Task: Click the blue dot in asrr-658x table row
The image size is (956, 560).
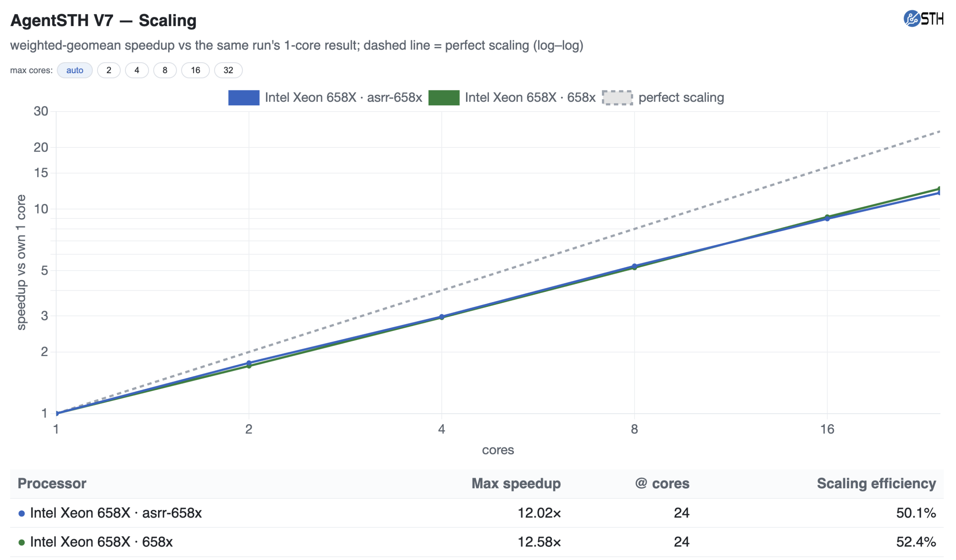Action: [22, 513]
